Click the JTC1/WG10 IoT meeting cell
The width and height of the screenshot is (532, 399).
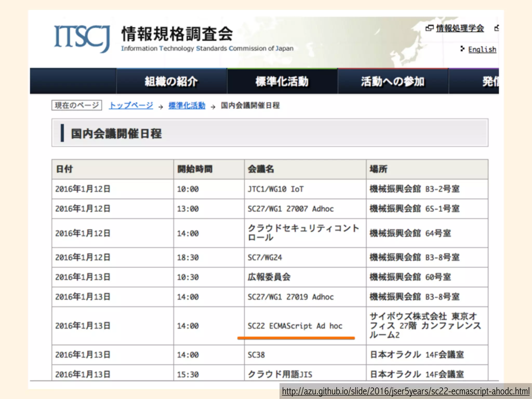(x=275, y=189)
